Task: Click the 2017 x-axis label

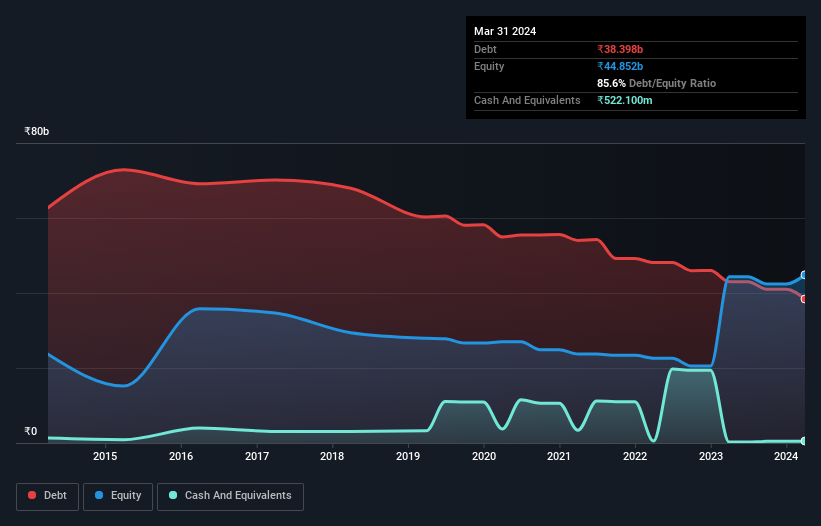Action: tap(257, 456)
